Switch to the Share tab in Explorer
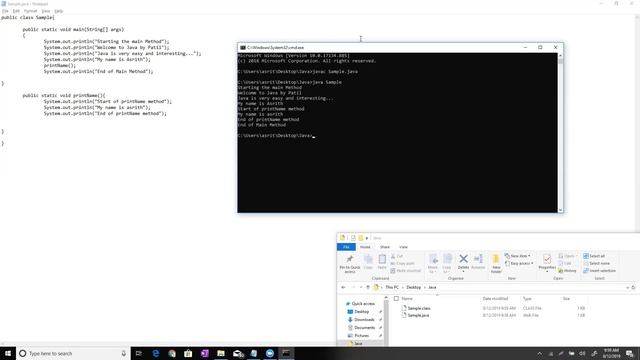The image size is (640, 360). [384, 247]
